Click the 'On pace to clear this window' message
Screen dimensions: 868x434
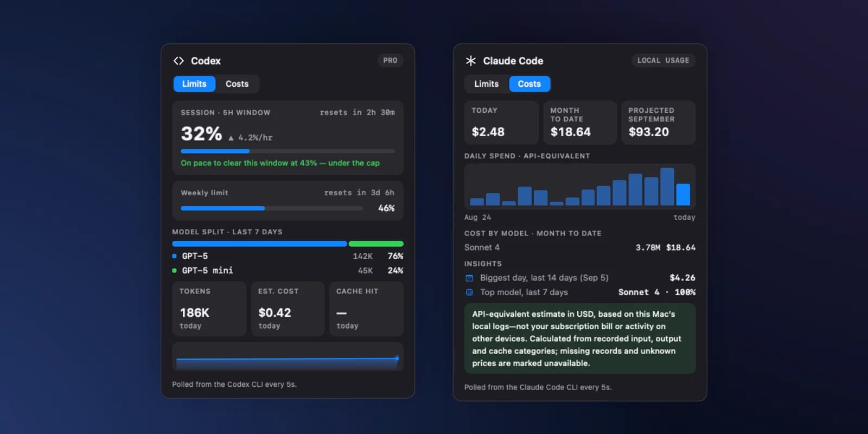click(x=280, y=163)
